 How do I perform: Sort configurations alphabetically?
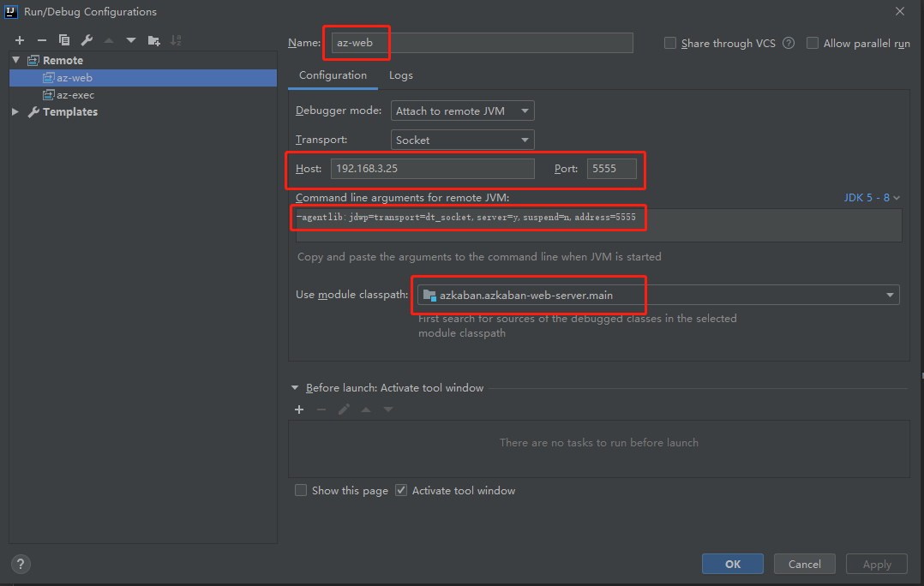(x=176, y=40)
